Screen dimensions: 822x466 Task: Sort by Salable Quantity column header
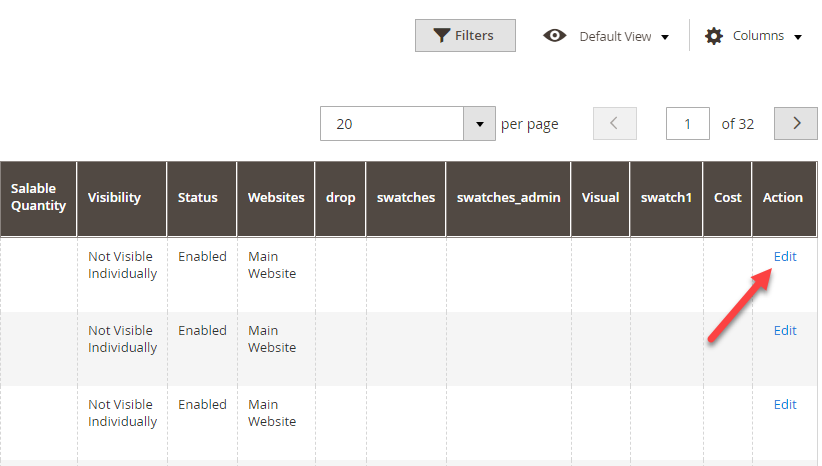point(38,199)
